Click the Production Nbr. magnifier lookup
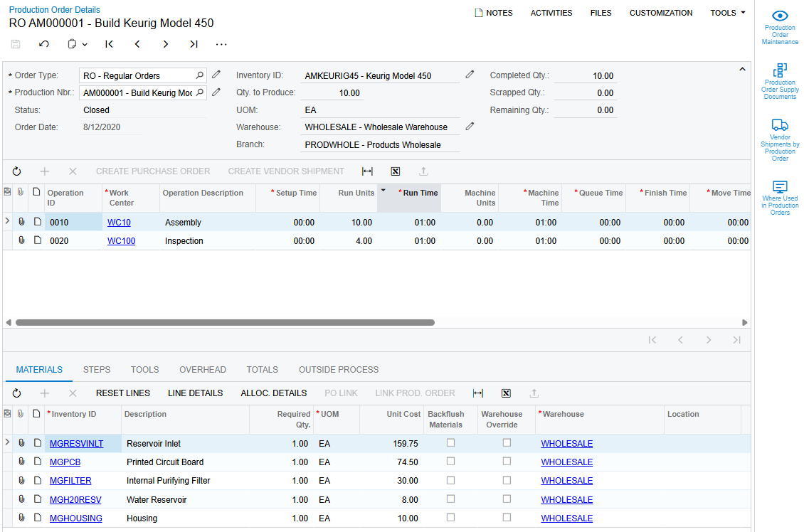 [x=199, y=92]
